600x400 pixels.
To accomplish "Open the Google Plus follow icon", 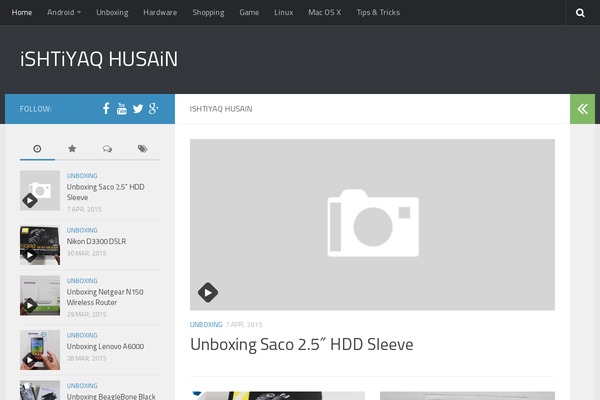I will pyautogui.click(x=153, y=109).
